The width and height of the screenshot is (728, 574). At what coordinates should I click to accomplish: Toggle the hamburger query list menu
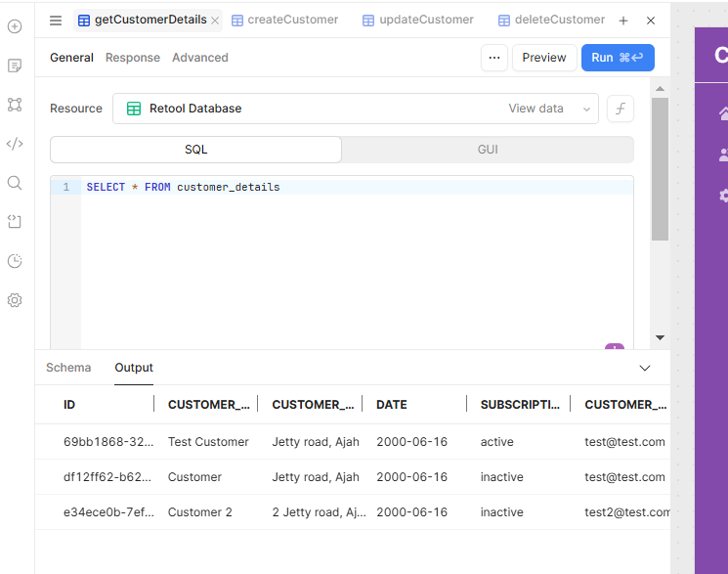click(x=56, y=21)
